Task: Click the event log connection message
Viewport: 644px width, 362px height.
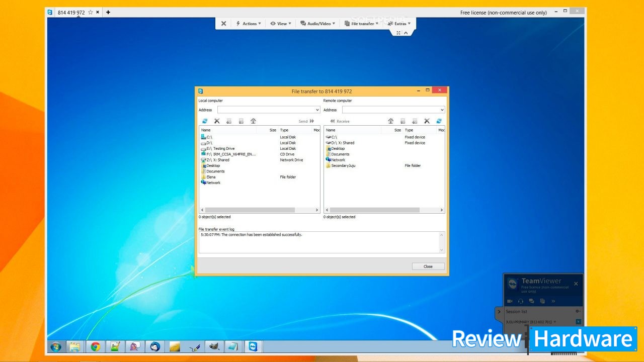Action: (x=251, y=235)
